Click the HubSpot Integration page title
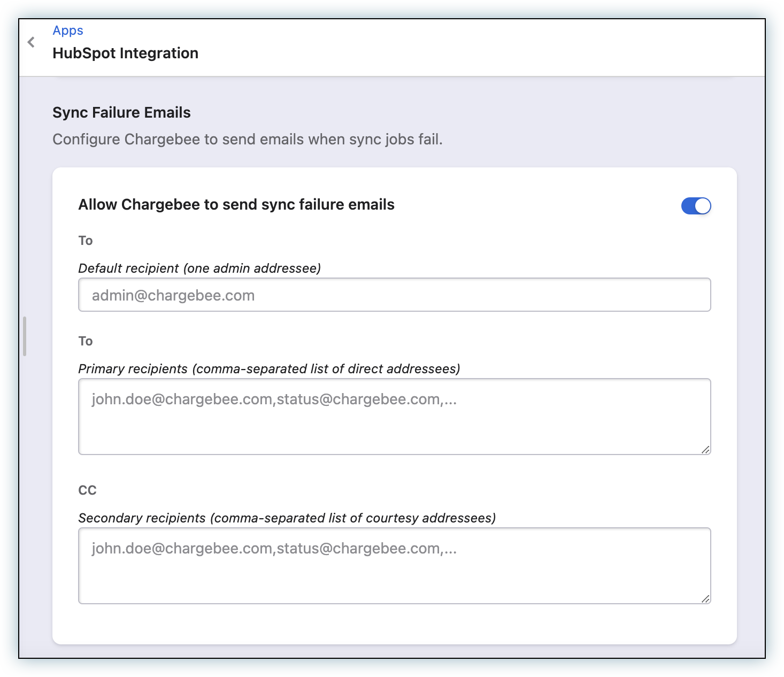The height and width of the screenshot is (677, 784). 125,53
